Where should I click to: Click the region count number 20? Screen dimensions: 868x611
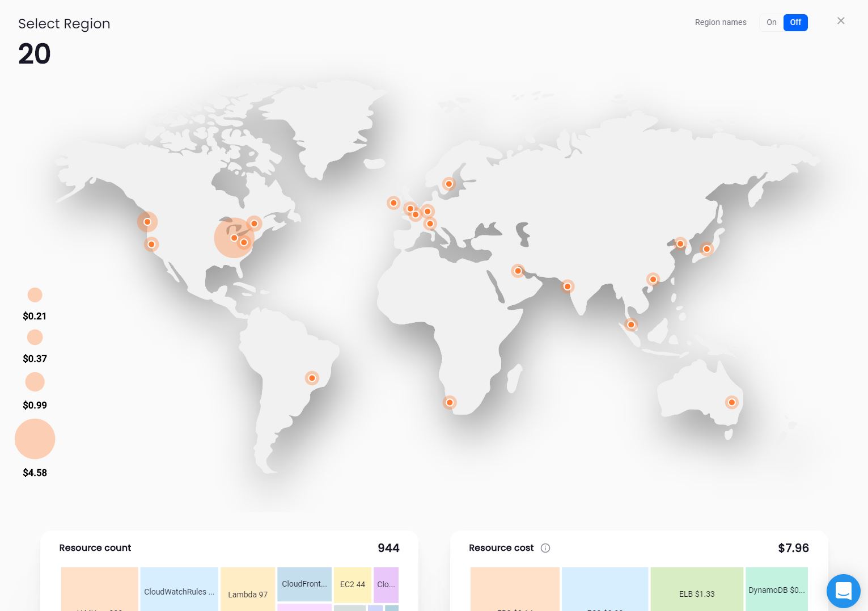point(35,54)
